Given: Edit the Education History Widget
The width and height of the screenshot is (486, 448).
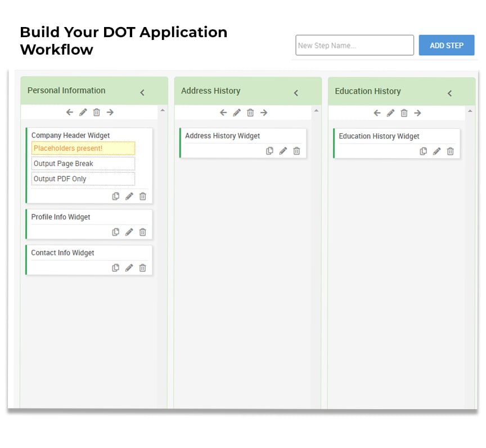Looking at the screenshot, I should [x=436, y=151].
